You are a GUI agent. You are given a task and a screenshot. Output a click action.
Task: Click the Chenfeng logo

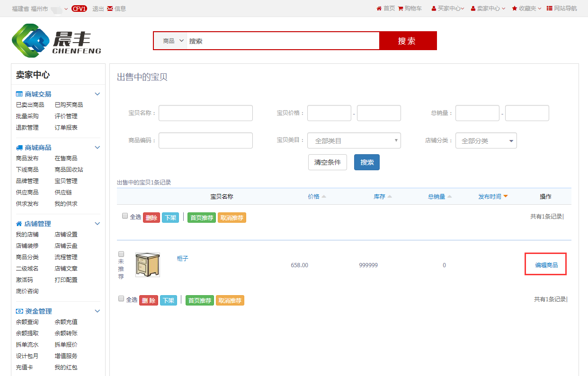[x=56, y=41]
